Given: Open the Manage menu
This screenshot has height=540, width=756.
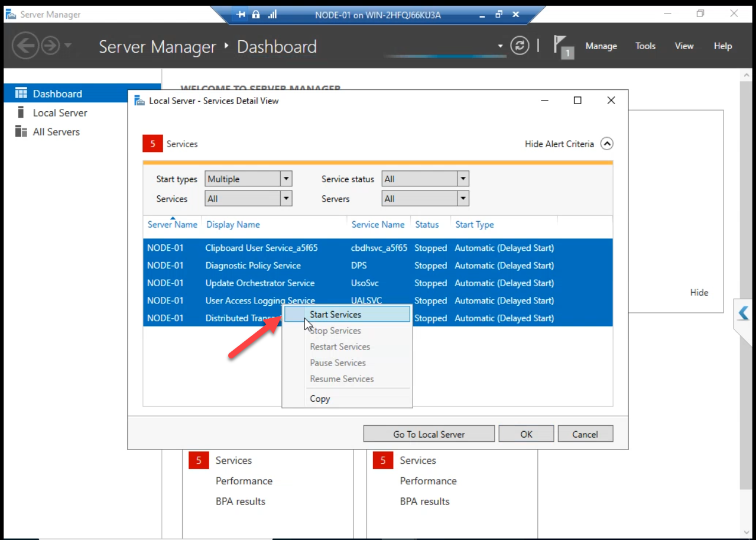Looking at the screenshot, I should [601, 46].
